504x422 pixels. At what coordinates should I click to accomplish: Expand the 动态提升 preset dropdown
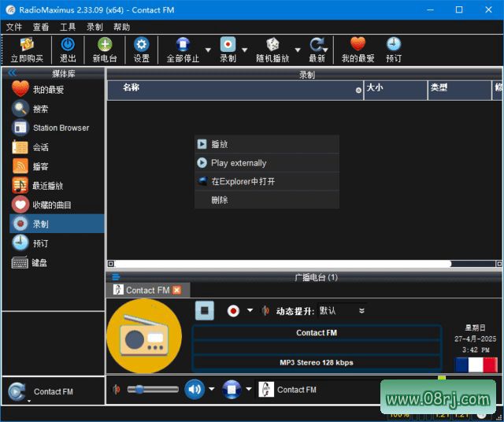(x=361, y=311)
